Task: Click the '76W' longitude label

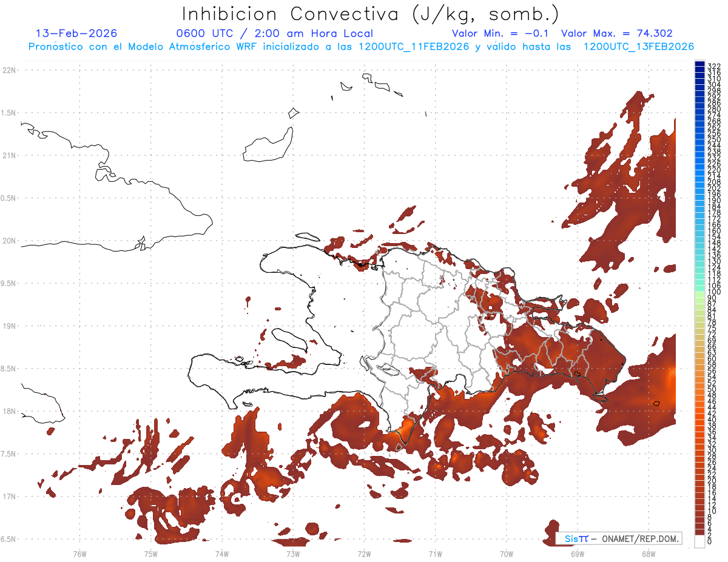Action: click(79, 554)
